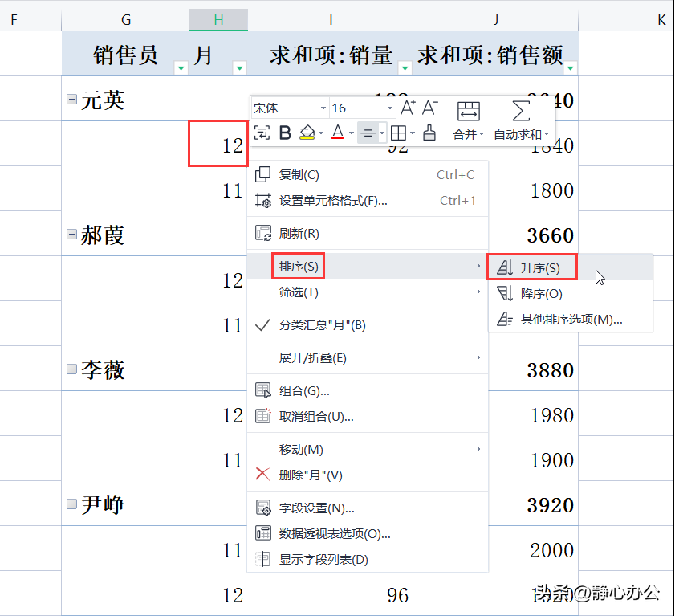Toggle the 分类汇总"月"(B) checkmark entry
The image size is (675, 616).
click(x=368, y=324)
